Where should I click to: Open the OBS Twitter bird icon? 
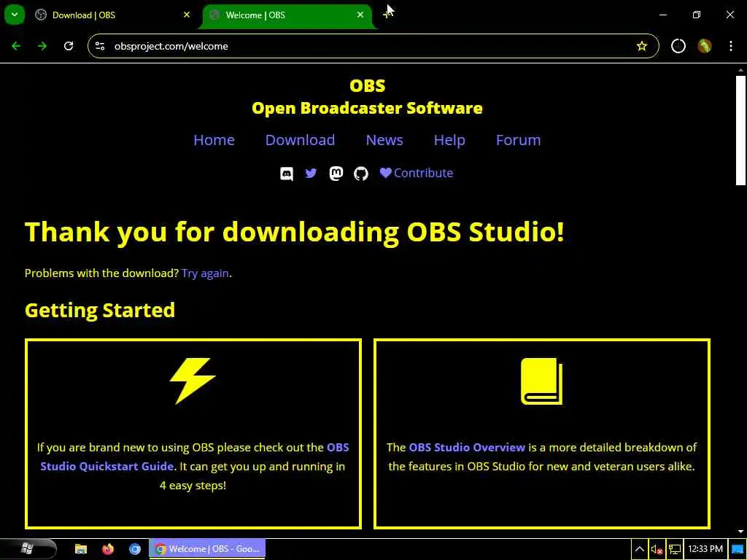(311, 173)
